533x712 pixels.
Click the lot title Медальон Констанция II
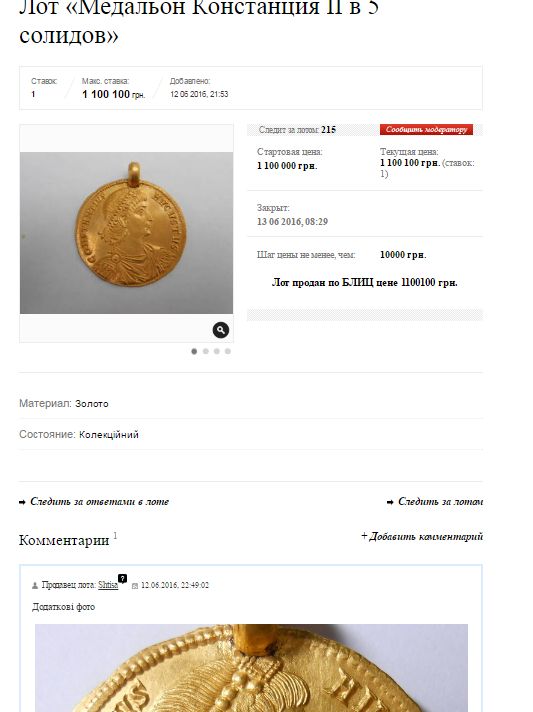199,20
